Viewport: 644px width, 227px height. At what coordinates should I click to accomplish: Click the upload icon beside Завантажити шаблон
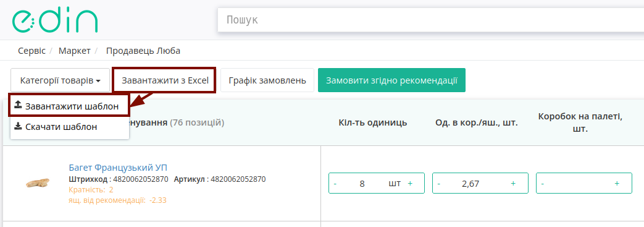[x=18, y=105]
